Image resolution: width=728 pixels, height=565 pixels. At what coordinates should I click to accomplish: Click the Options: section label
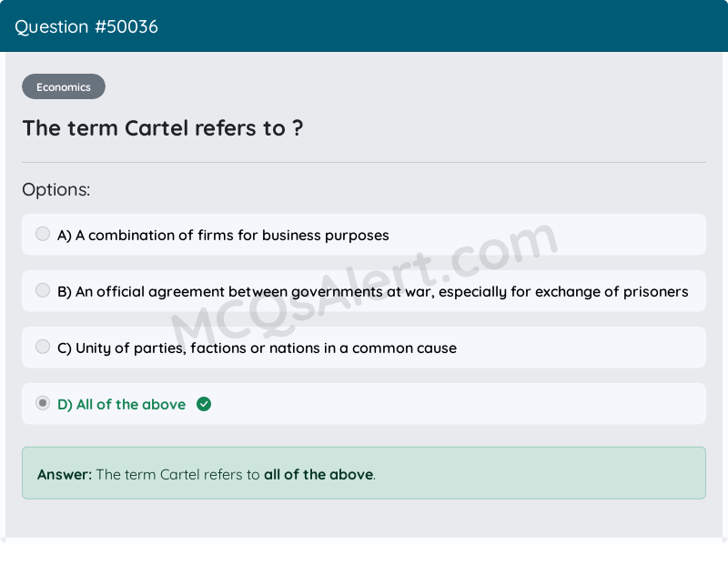pos(56,189)
